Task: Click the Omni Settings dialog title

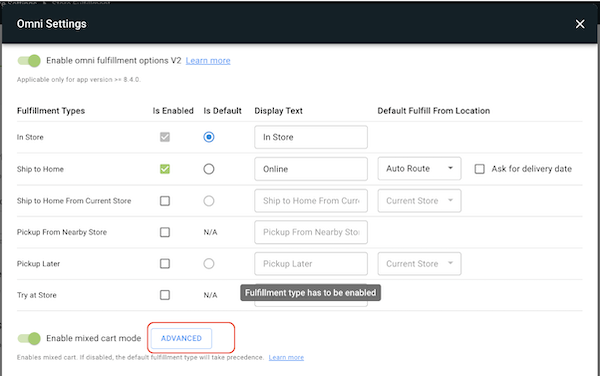Action: click(x=52, y=24)
